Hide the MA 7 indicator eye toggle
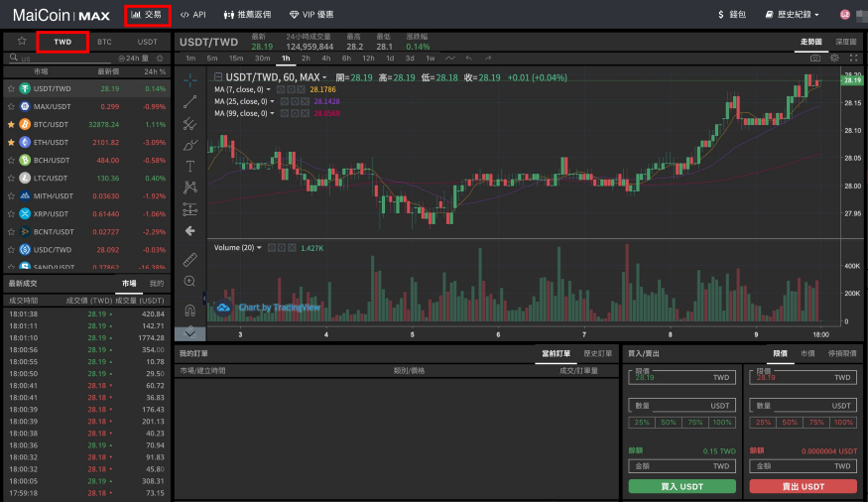The width and height of the screenshot is (868, 502). tap(281, 89)
